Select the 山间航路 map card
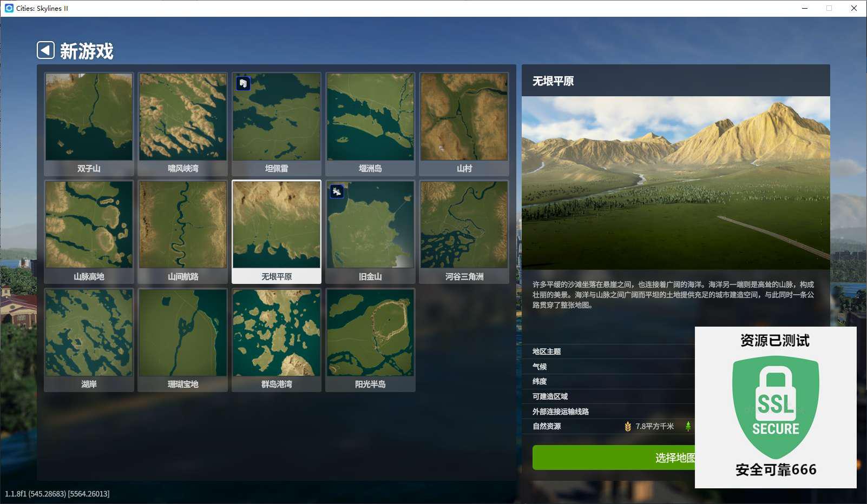The width and height of the screenshot is (867, 504). [x=183, y=232]
